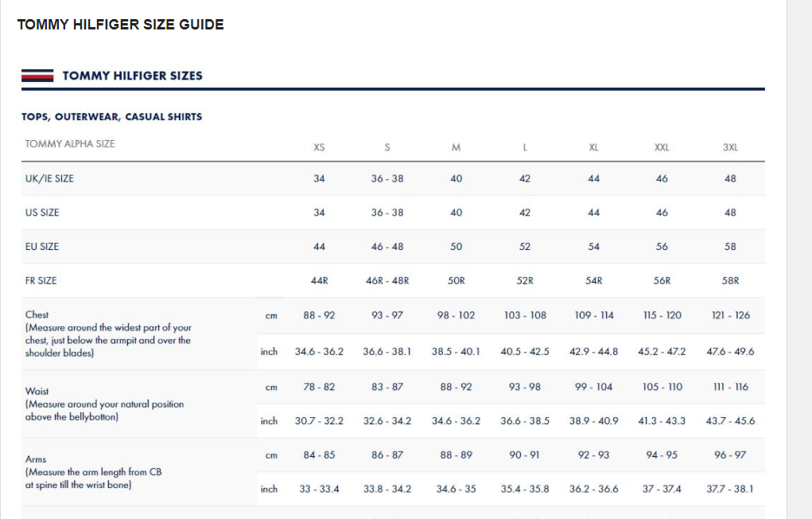This screenshot has height=519, width=812.
Task: Click arms cm value 90 - 91
Action: pyautogui.click(x=525, y=455)
